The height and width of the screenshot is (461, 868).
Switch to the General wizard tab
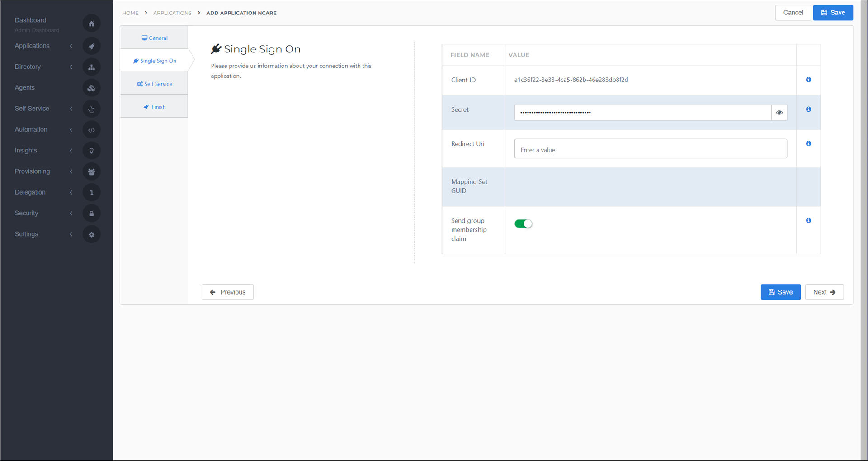154,38
